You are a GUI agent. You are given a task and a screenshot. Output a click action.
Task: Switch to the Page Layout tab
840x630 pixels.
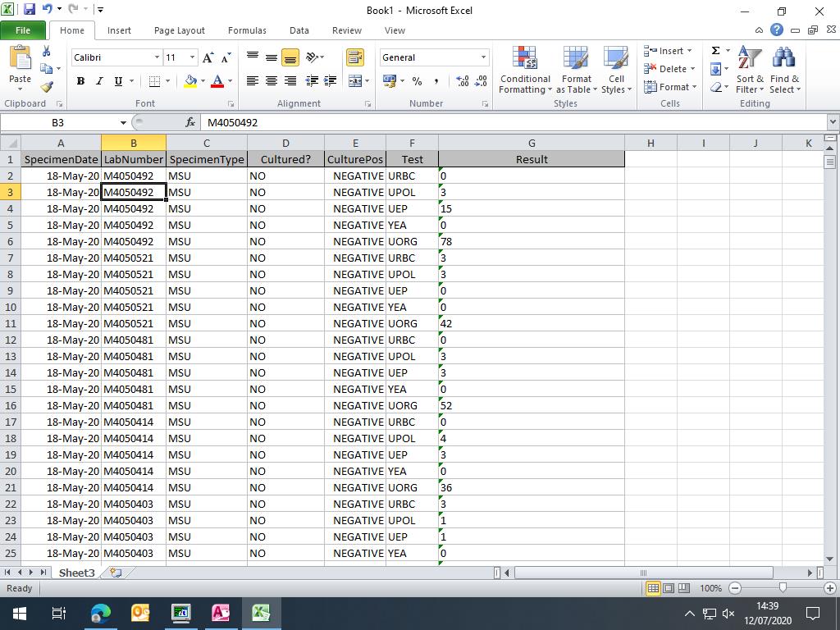pyautogui.click(x=180, y=30)
